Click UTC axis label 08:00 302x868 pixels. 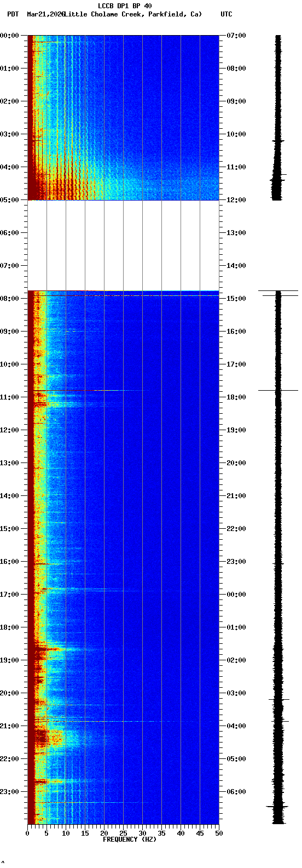click(x=236, y=68)
